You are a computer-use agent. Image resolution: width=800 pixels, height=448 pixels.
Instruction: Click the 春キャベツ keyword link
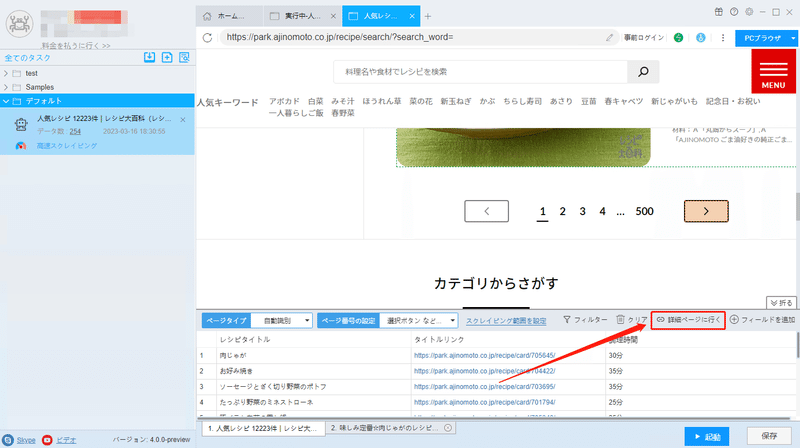[x=623, y=101]
